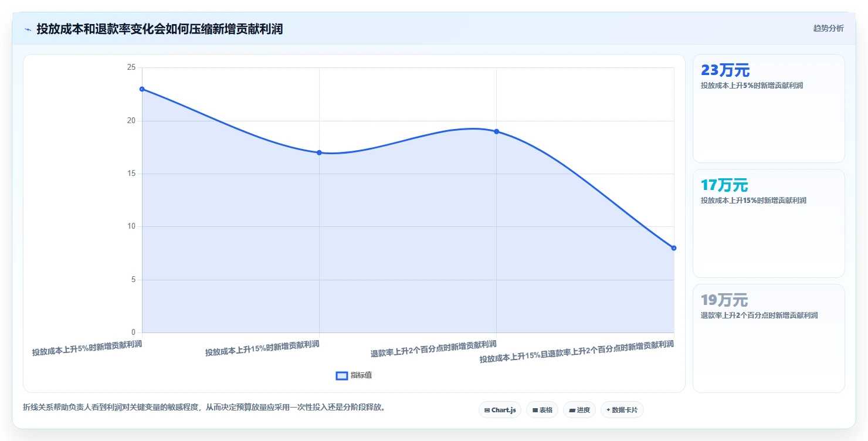Click the trend icon beside the title
Image resolution: width=868 pixels, height=441 pixels.
tap(28, 29)
